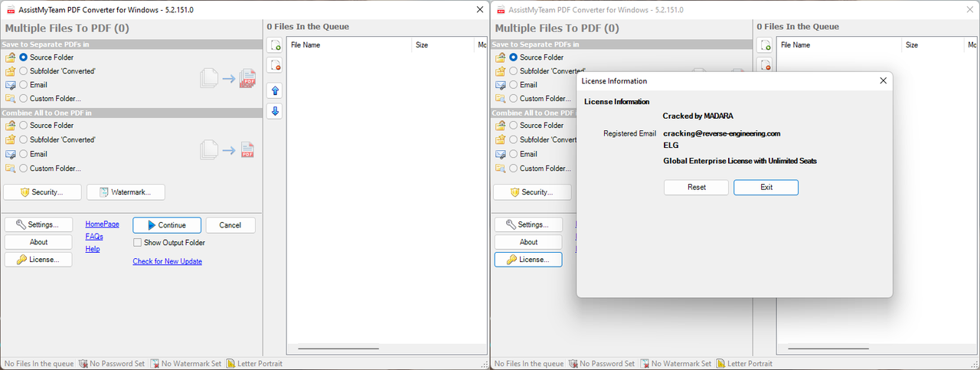Click File Name column header in right window
Viewport: 980px width, 370px height.
pyautogui.click(x=839, y=45)
